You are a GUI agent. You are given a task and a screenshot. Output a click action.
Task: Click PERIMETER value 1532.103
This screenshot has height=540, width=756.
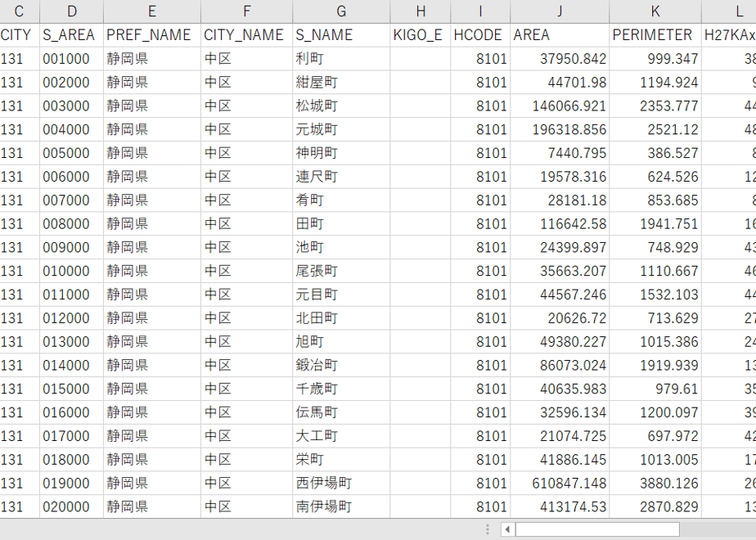(x=655, y=295)
